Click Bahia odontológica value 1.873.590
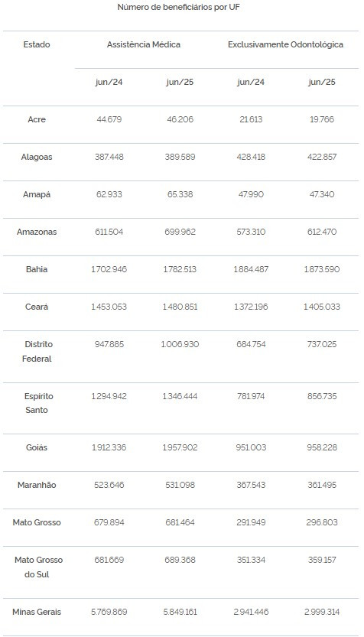The image size is (364, 637). pyautogui.click(x=322, y=269)
